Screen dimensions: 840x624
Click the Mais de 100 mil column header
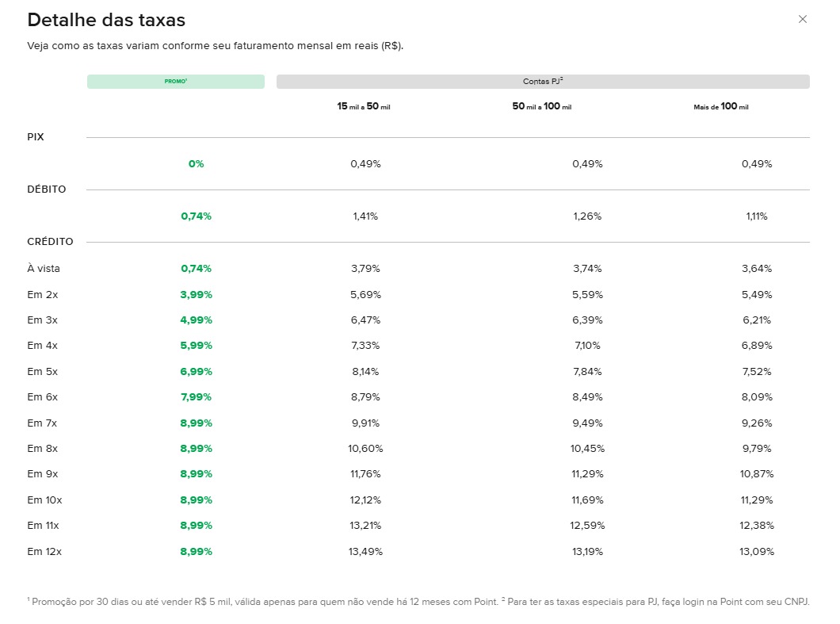[x=720, y=106]
